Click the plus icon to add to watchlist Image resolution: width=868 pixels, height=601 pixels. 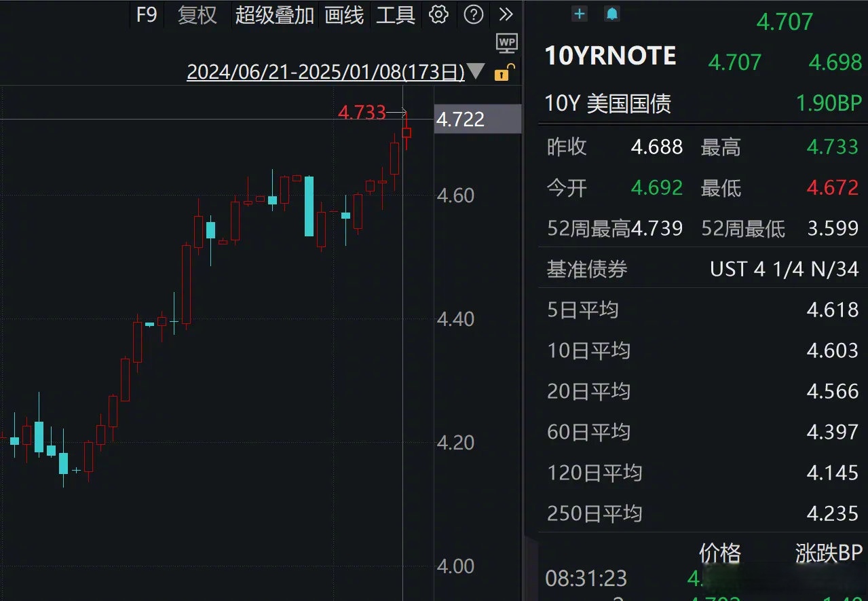[578, 14]
